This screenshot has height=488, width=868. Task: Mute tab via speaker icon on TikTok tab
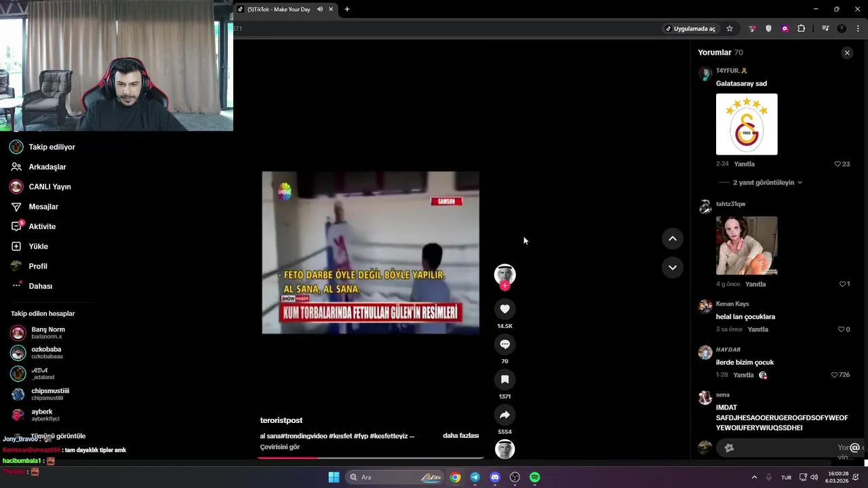319,9
